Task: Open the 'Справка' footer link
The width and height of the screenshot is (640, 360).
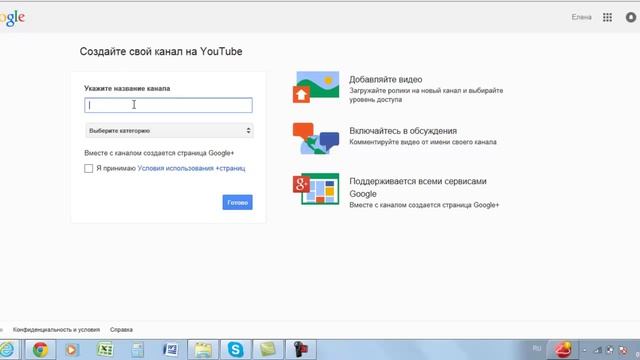Action: [x=121, y=329]
